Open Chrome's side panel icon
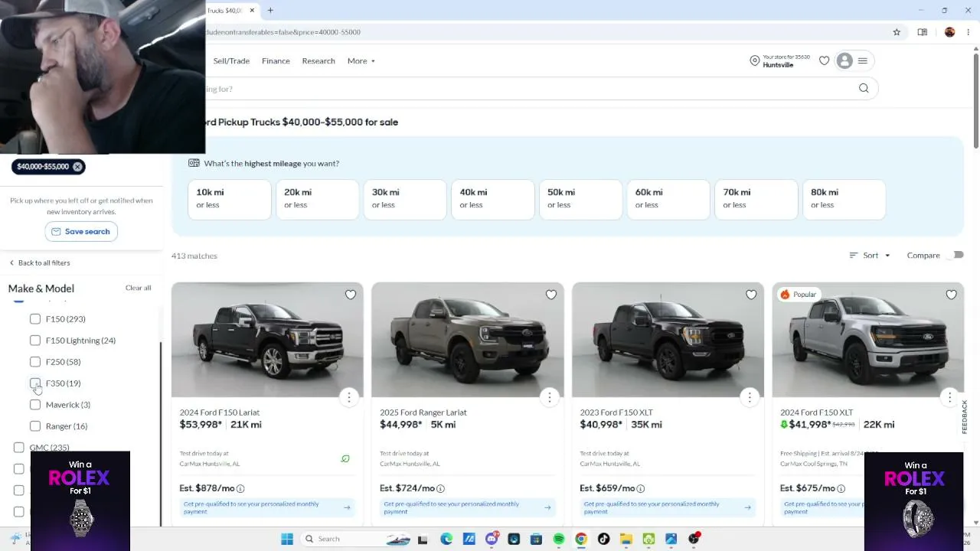 pyautogui.click(x=923, y=32)
